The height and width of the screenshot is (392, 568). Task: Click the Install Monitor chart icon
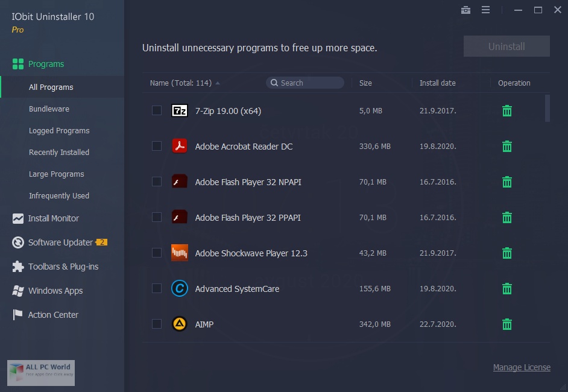[17, 218]
